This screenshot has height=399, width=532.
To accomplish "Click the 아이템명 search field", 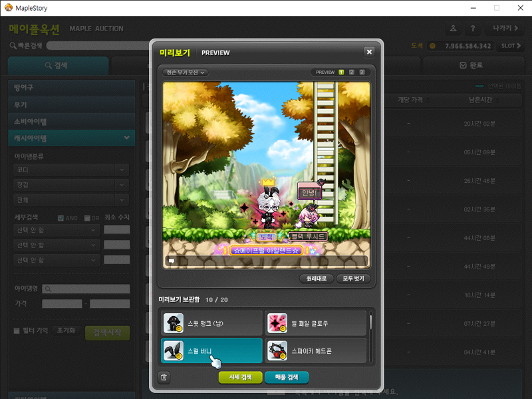I will 86,289.
